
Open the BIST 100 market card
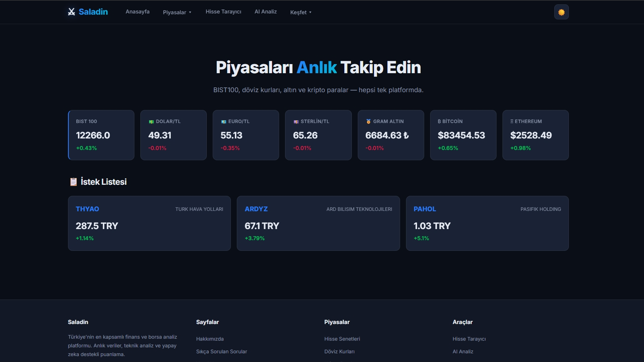pyautogui.click(x=101, y=135)
